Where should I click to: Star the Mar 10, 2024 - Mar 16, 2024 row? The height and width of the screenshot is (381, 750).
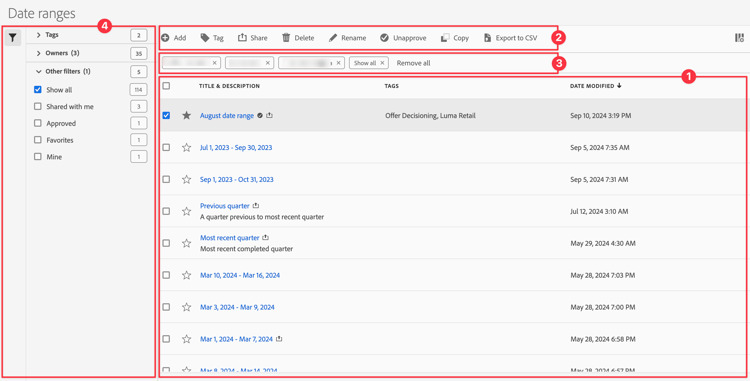pyautogui.click(x=187, y=275)
